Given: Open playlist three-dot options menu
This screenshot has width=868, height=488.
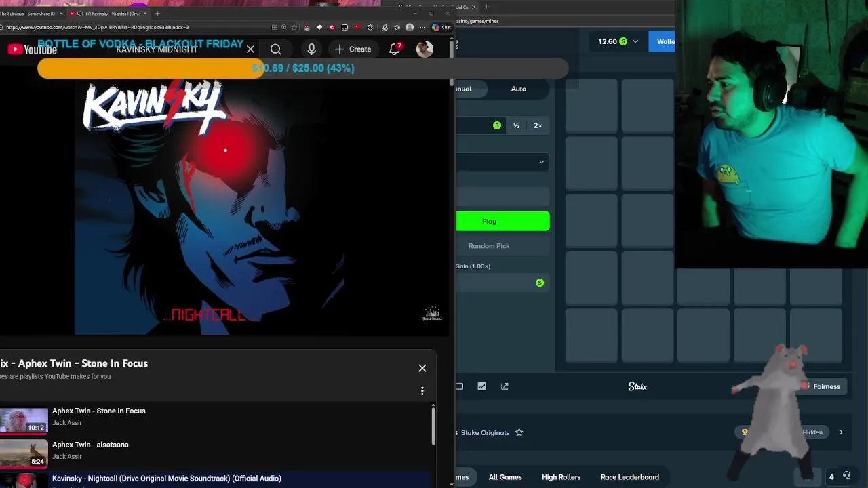Looking at the screenshot, I should [422, 390].
